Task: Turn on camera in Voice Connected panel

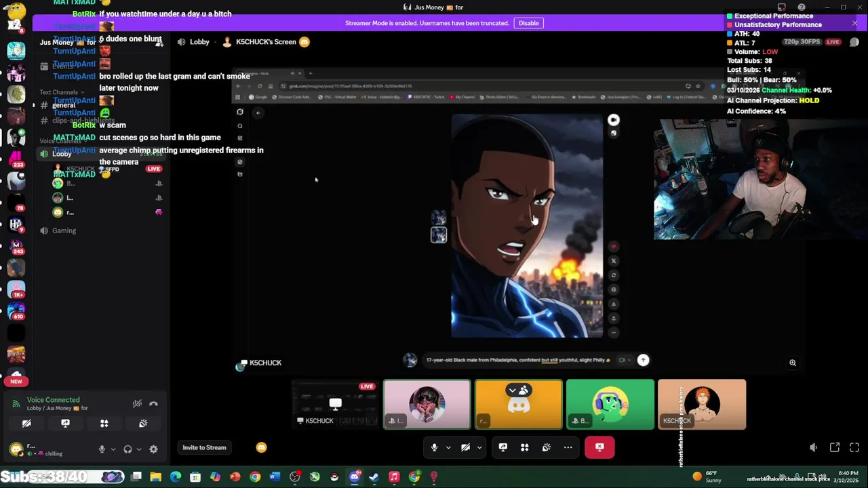Action: pos(26,424)
